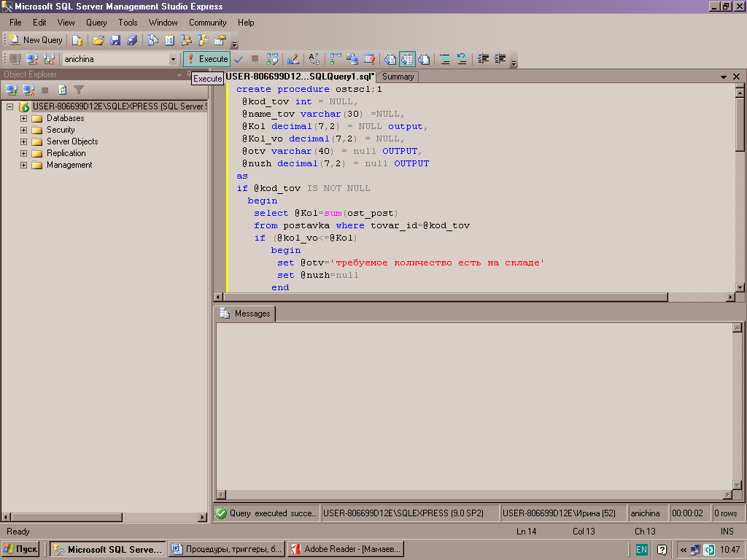Switch to the Summary tab

(398, 77)
